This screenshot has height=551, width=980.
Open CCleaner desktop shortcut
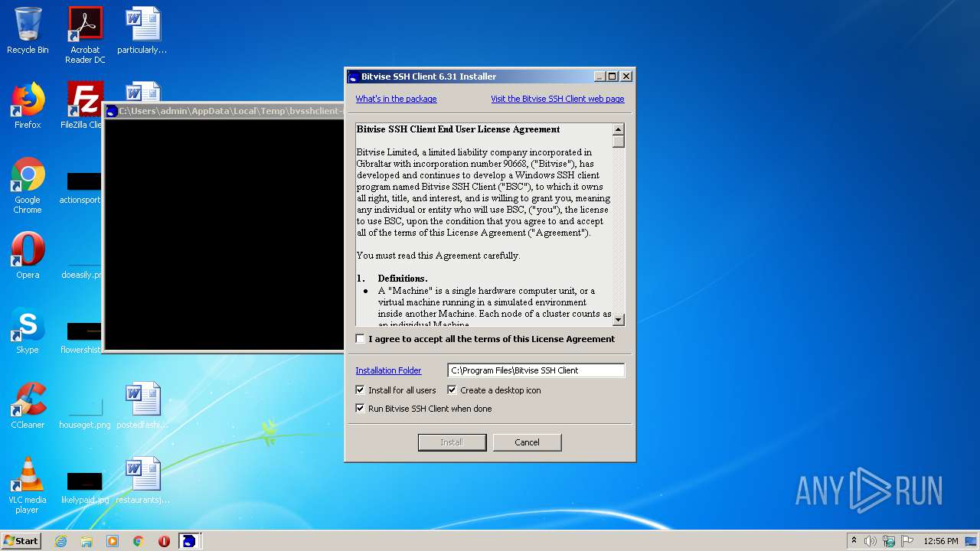[x=28, y=406]
